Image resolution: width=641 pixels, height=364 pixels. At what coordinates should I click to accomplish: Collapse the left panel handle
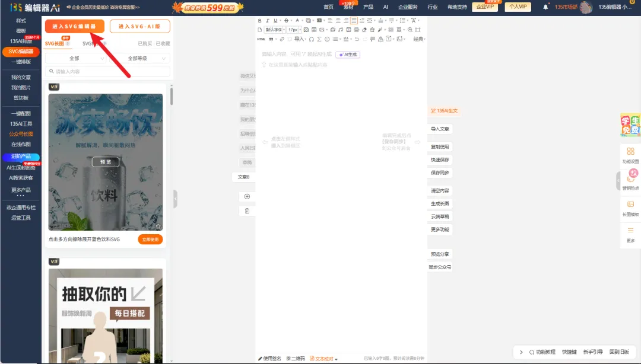point(175,199)
